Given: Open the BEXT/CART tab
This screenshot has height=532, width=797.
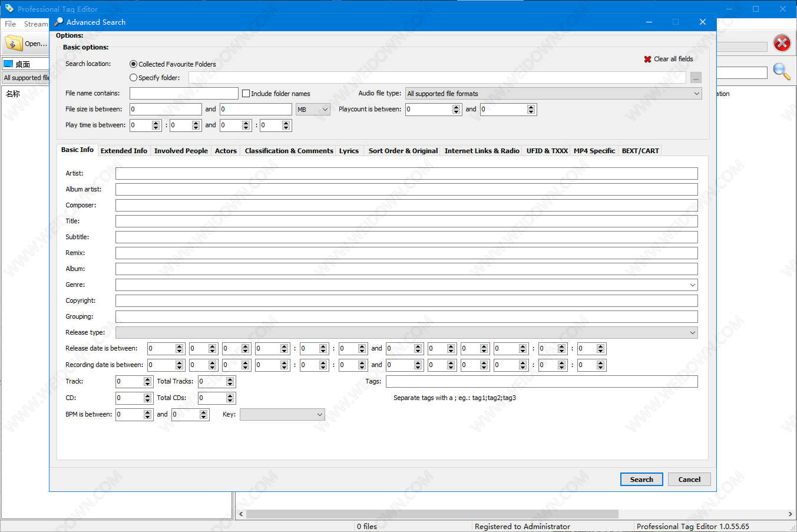Looking at the screenshot, I should click(x=640, y=151).
